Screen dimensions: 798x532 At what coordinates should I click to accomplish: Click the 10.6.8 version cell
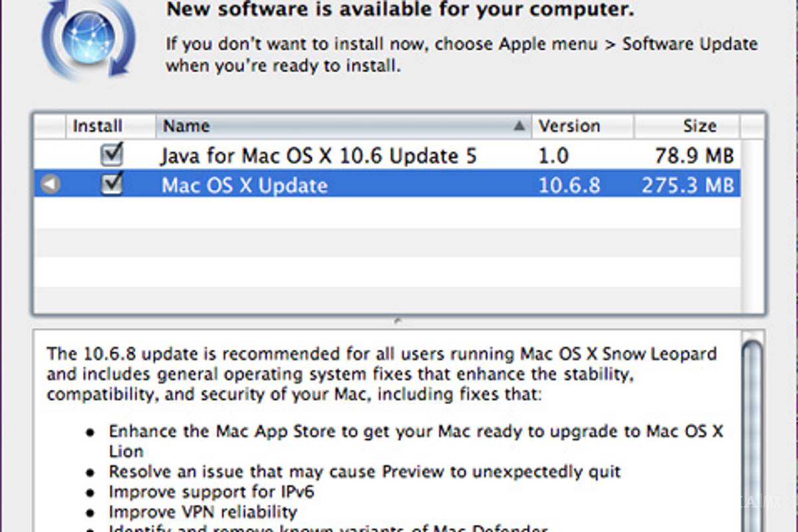(569, 185)
